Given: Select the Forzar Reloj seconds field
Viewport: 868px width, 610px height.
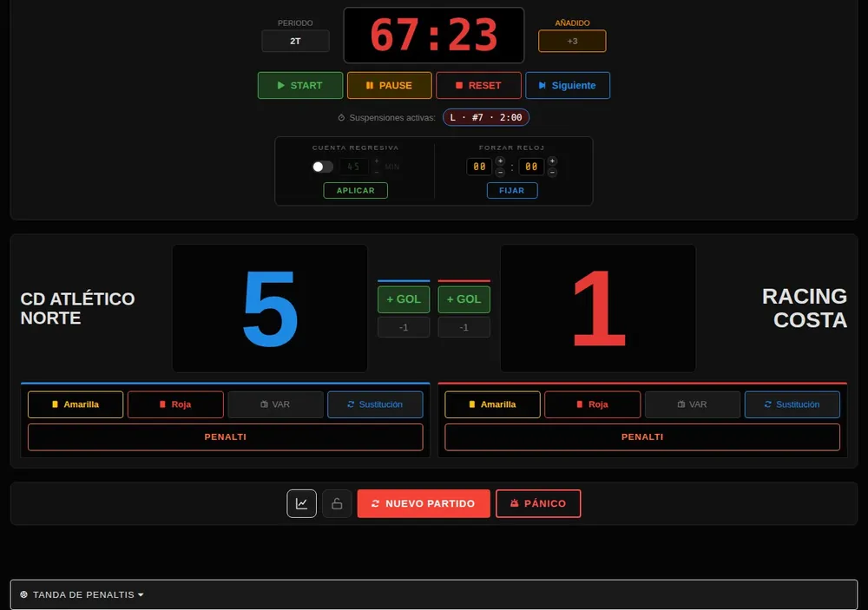Looking at the screenshot, I should click(x=531, y=167).
